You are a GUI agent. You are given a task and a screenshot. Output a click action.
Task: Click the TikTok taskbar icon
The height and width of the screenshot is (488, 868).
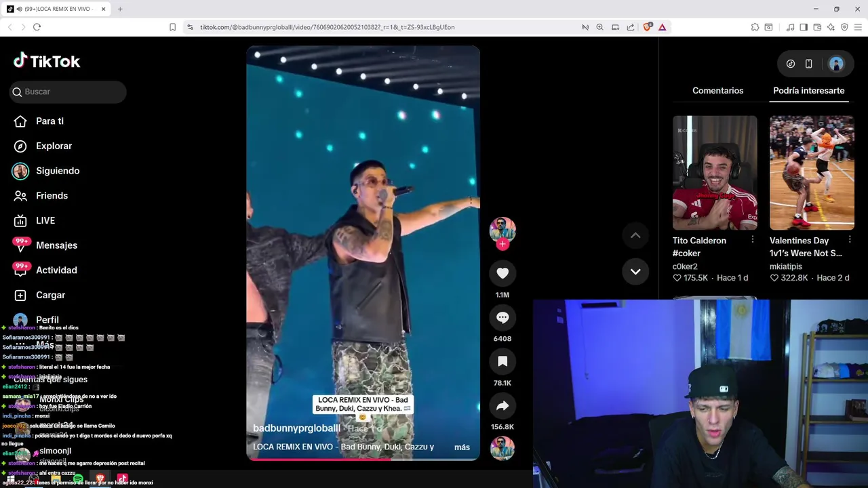[x=123, y=479]
